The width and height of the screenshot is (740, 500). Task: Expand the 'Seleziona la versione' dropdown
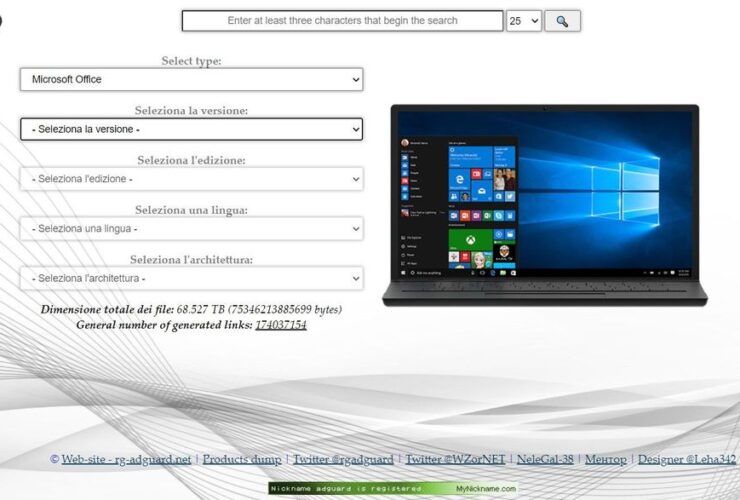pos(191,129)
